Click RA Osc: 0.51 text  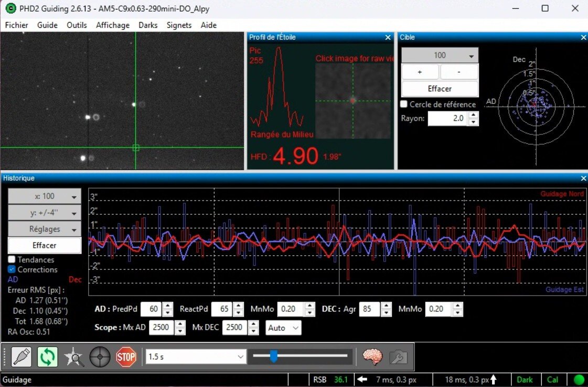pos(29,331)
